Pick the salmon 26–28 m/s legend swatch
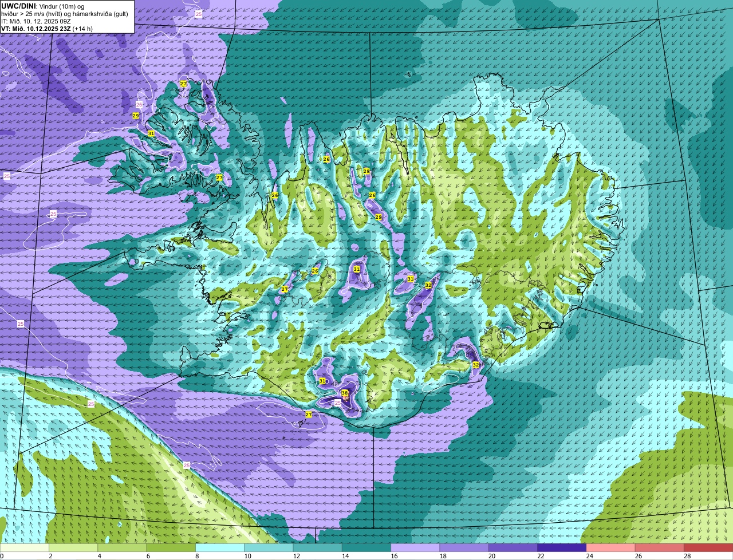Screen dimensions: 733x560 (x=660, y=548)
